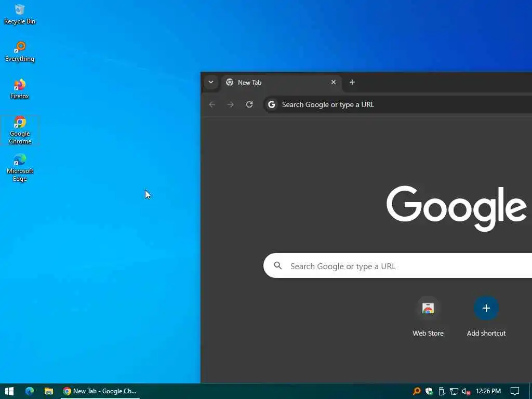Open a new Chrome tab with plus button
532x399 pixels.
[352, 82]
